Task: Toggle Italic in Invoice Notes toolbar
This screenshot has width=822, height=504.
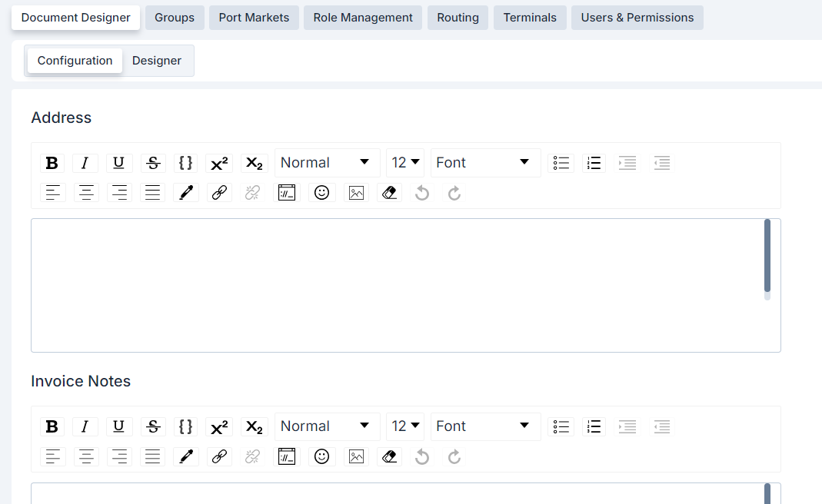Action: coord(85,426)
